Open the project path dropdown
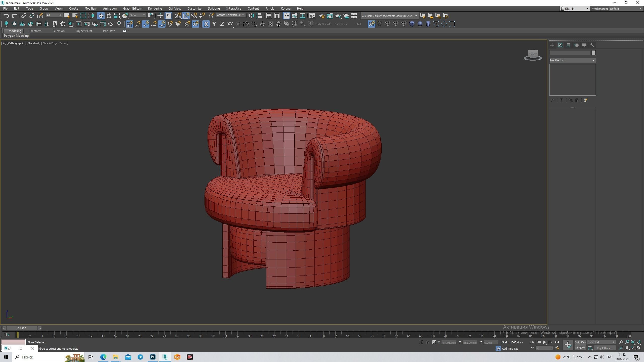The height and width of the screenshot is (362, 644). [389, 16]
